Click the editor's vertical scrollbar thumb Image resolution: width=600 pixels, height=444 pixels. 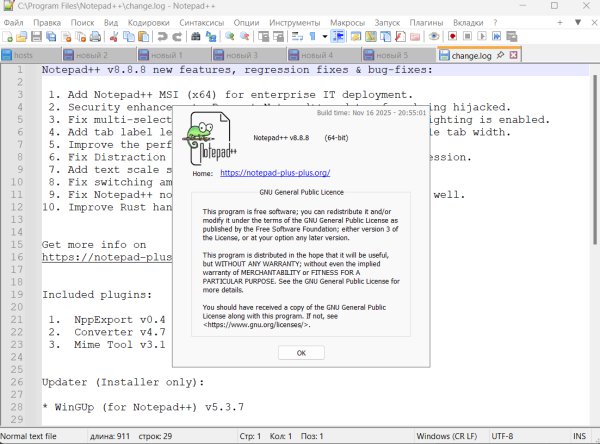[x=595, y=159]
